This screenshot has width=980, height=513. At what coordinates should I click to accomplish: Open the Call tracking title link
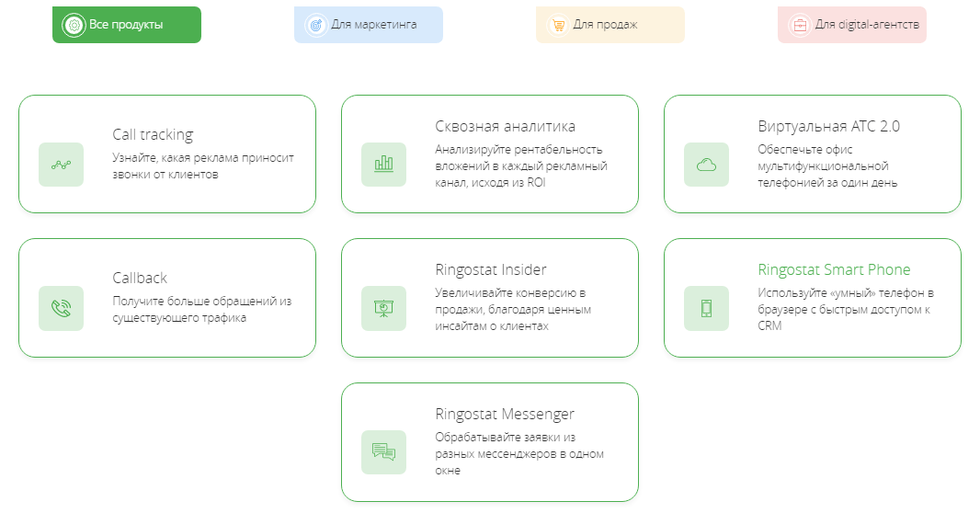(x=153, y=134)
